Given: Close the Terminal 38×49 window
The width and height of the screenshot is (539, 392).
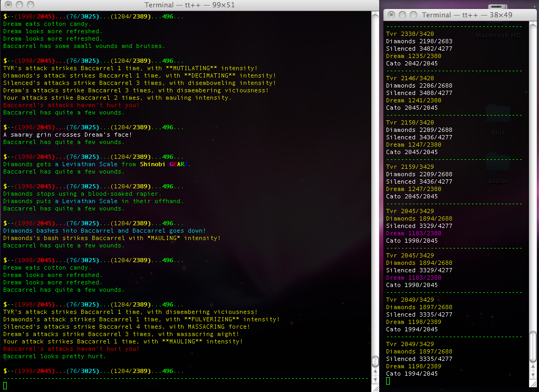Looking at the screenshot, I should pyautogui.click(x=391, y=15).
